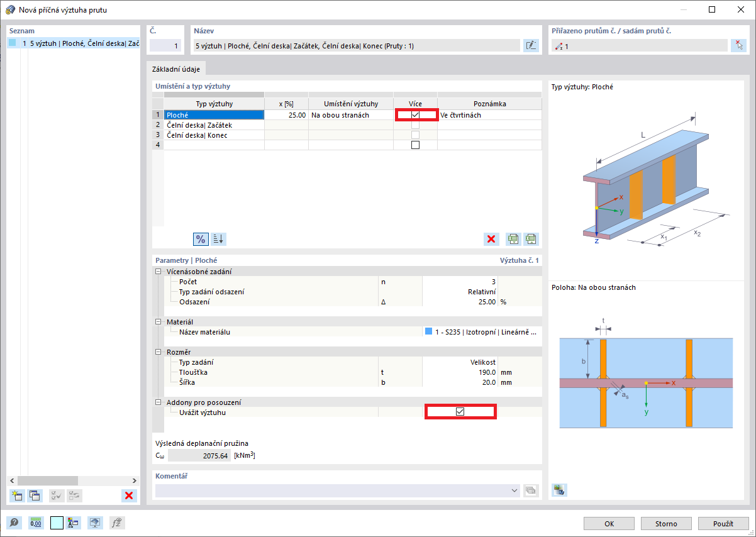Toggle Více checkbox for Čelní deska| Konec row

[x=415, y=135]
